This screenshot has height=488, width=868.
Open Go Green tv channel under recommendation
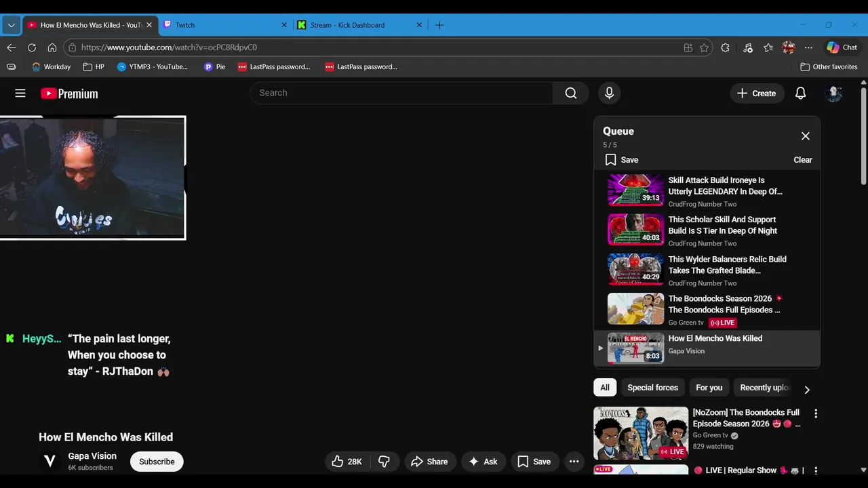coord(710,435)
